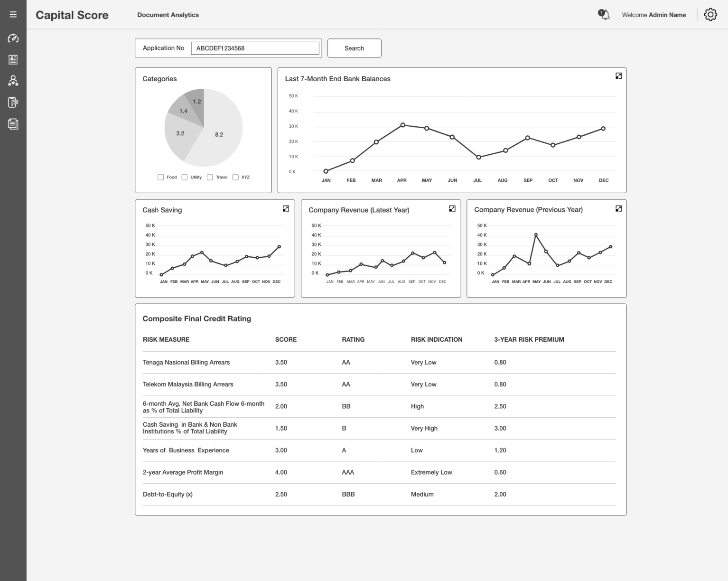Enable the Food category checkbox
Viewport: 728px width, 581px height.
tap(161, 177)
